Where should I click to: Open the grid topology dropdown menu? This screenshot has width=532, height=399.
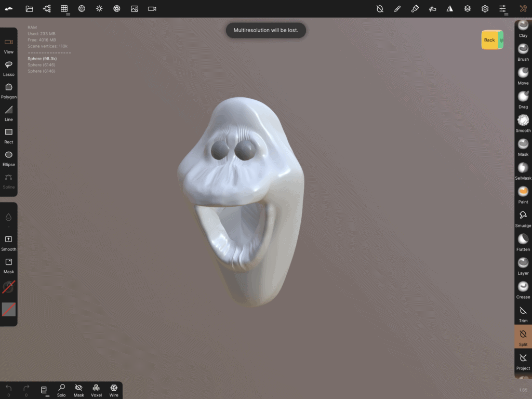[64, 9]
